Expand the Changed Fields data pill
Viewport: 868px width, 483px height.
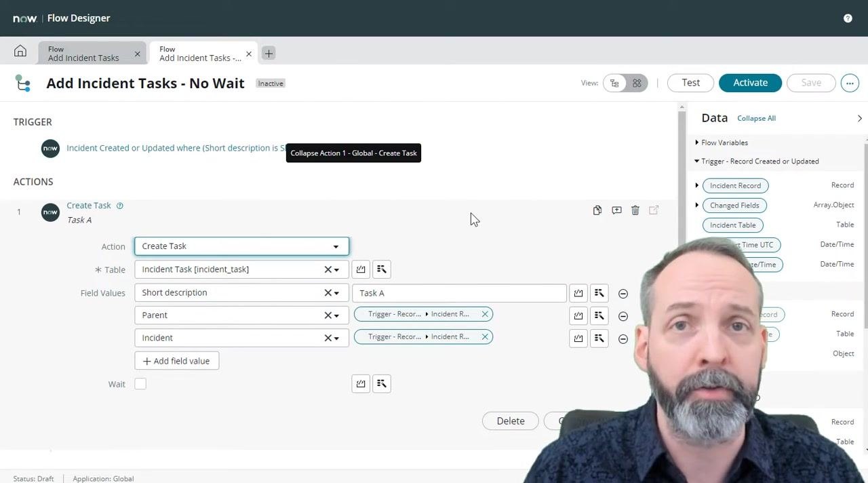(x=697, y=205)
